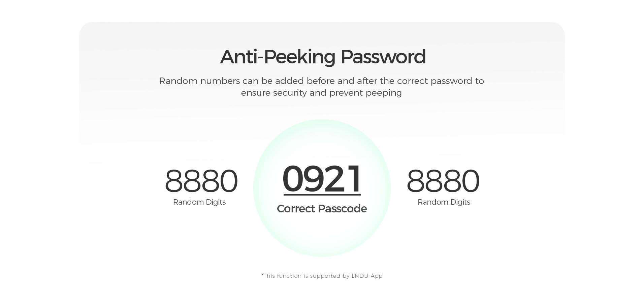Click the "Anti-Peeking Password" heading
This screenshot has height=296, width=644.
322,57
